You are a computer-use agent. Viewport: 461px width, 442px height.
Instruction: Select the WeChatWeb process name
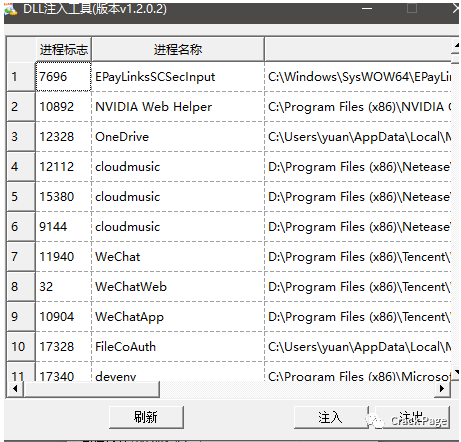tap(178, 287)
